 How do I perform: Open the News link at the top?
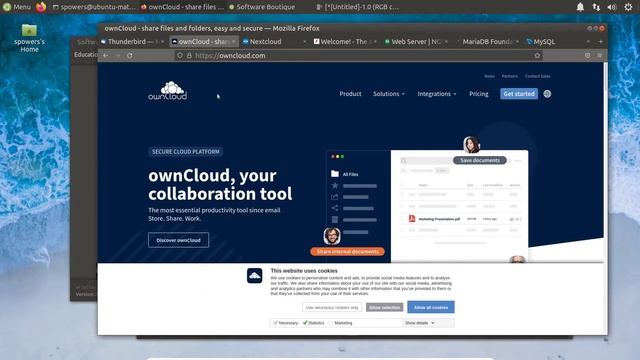pyautogui.click(x=489, y=76)
